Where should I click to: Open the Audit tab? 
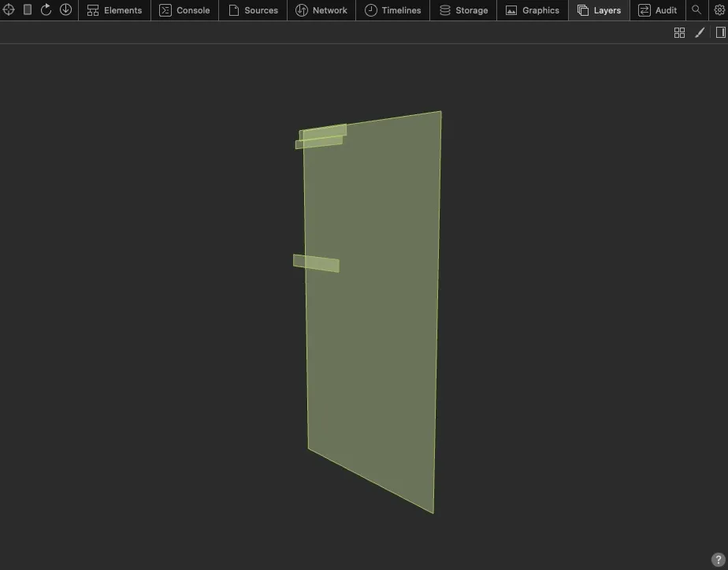(x=657, y=10)
